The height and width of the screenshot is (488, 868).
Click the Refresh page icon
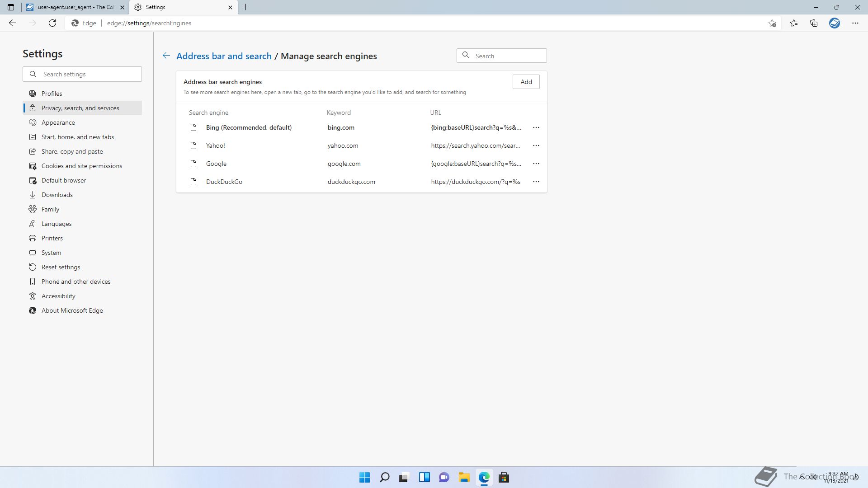point(52,23)
